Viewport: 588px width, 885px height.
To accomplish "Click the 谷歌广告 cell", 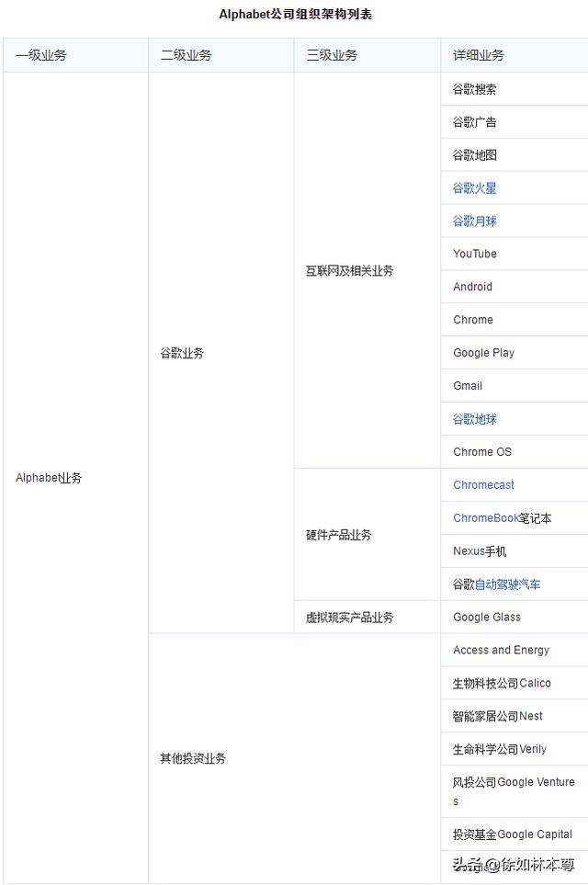I will [514, 122].
